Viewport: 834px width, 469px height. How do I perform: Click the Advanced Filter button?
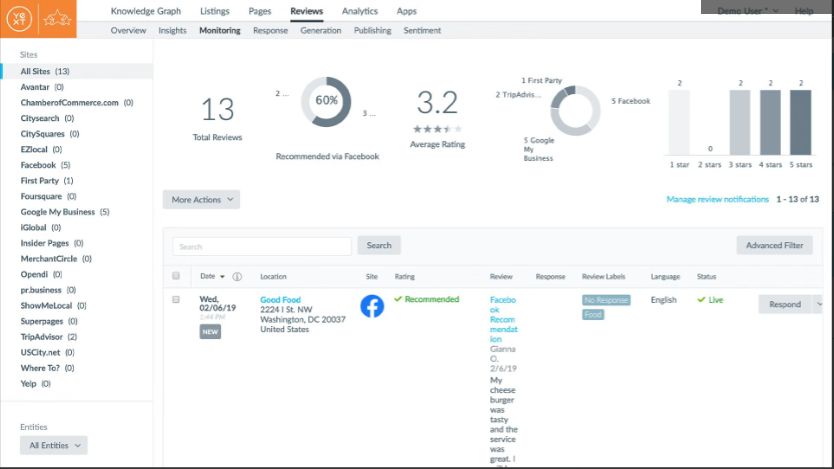[x=774, y=245]
